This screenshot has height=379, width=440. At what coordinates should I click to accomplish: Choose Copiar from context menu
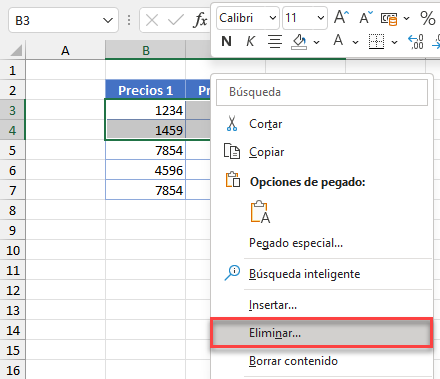tap(322, 152)
